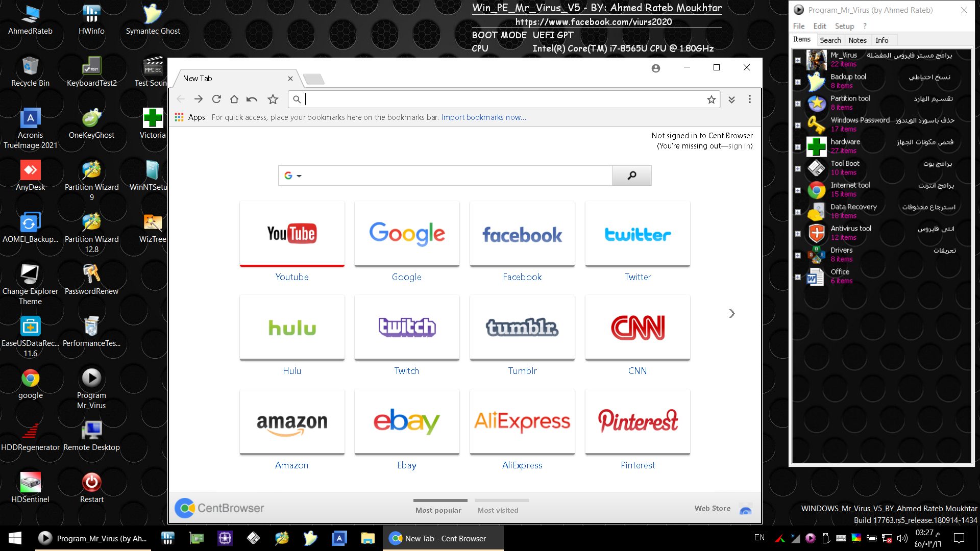This screenshot has width=980, height=551.
Task: Open Recycle Bin on desktop
Action: 30,71
